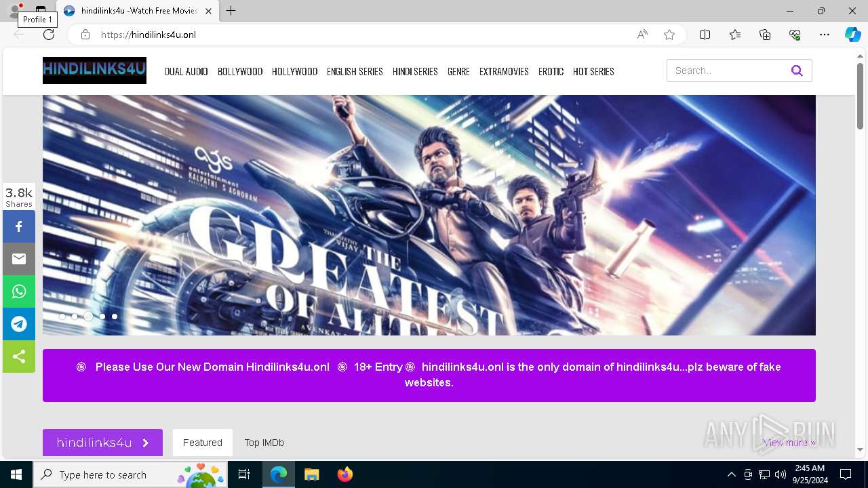This screenshot has height=488, width=868.
Task: Open the Tab actions menu icon
Action: 41,11
